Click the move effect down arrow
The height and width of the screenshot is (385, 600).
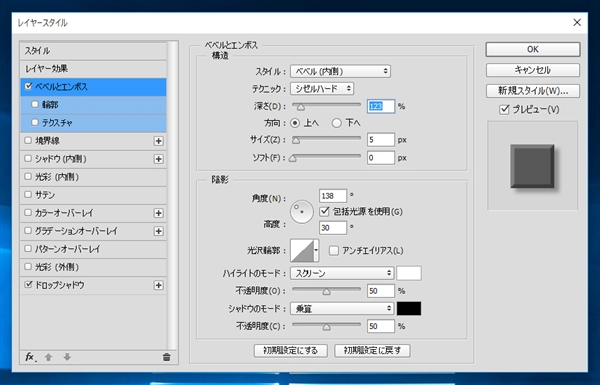point(67,357)
